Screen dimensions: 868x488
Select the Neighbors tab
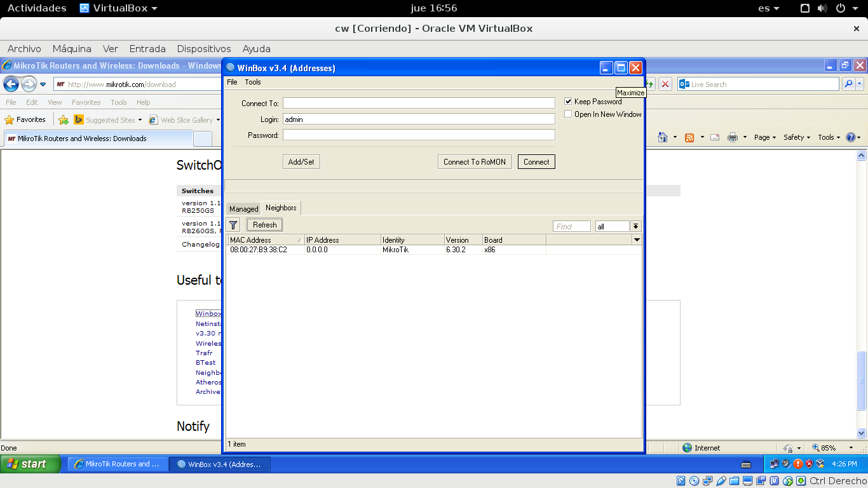[281, 208]
